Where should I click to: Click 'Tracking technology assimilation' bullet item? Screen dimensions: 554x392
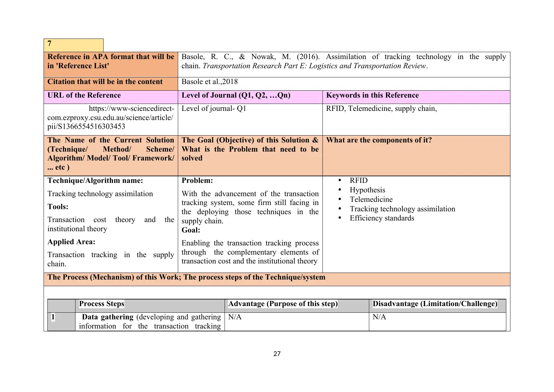(402, 209)
